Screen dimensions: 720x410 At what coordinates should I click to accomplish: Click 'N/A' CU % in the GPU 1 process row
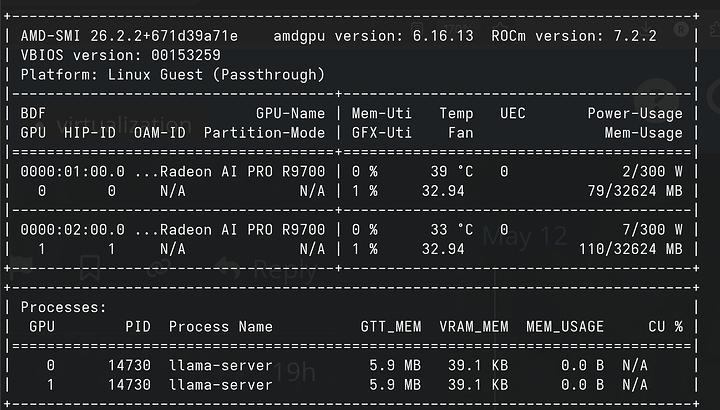click(635, 384)
